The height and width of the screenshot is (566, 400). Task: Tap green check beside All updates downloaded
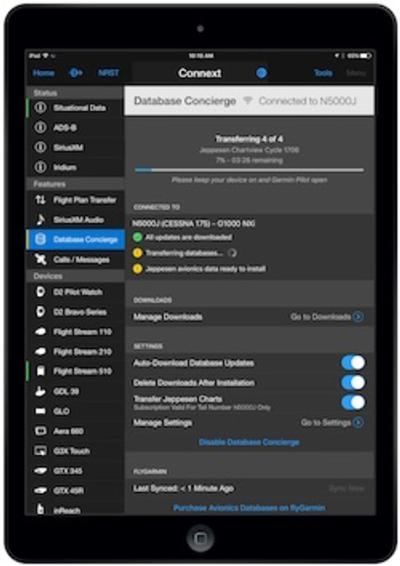point(138,237)
